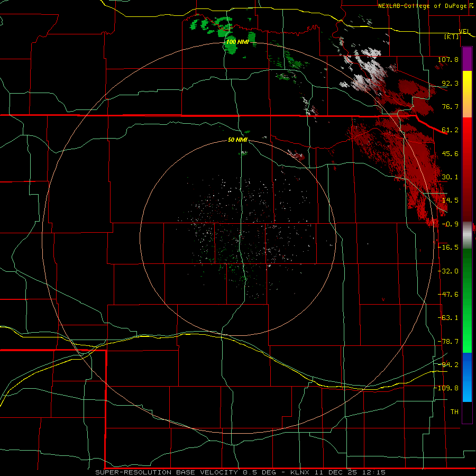
Task: Click the -16.5 legend value
Action: click(448, 248)
